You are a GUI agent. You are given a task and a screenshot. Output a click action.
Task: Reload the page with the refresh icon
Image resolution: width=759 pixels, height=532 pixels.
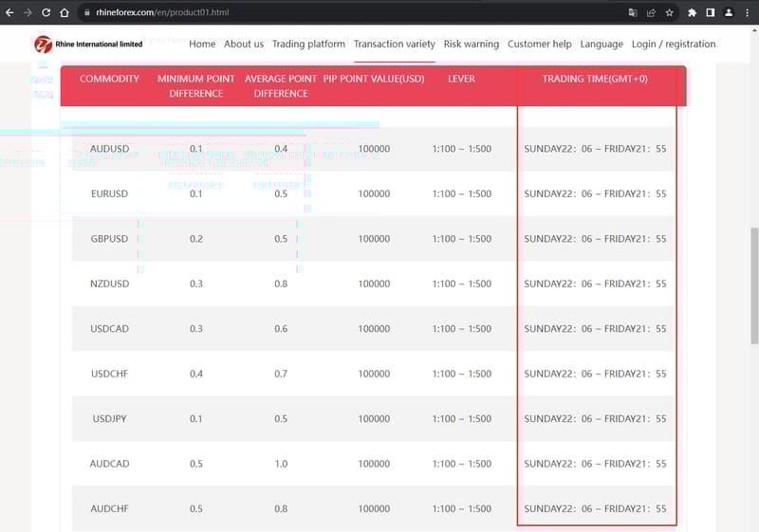click(x=46, y=12)
